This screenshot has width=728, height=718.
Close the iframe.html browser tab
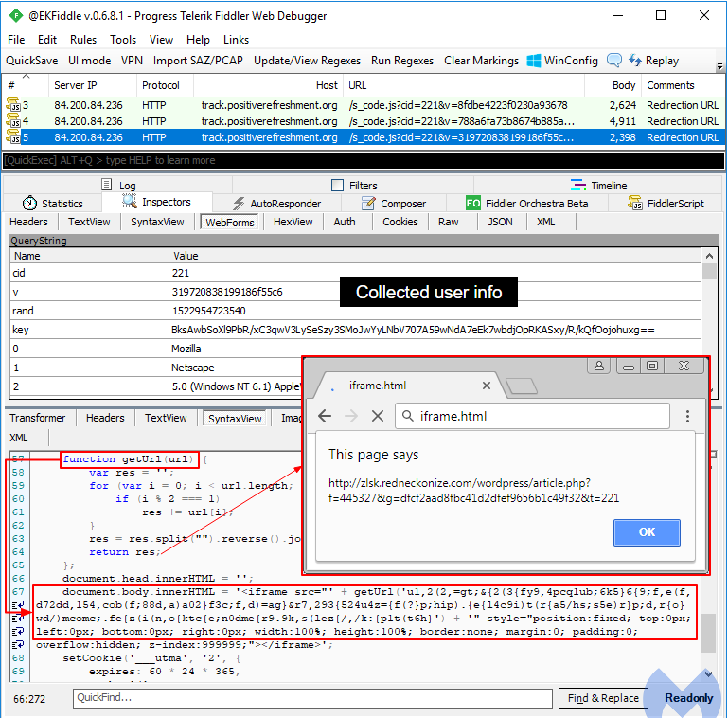[486, 386]
